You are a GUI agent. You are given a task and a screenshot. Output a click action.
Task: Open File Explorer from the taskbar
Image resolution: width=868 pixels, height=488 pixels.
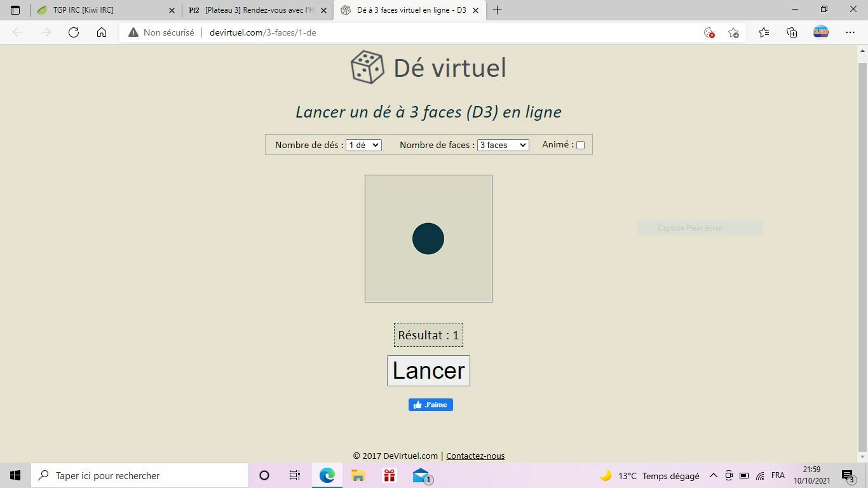click(x=358, y=475)
